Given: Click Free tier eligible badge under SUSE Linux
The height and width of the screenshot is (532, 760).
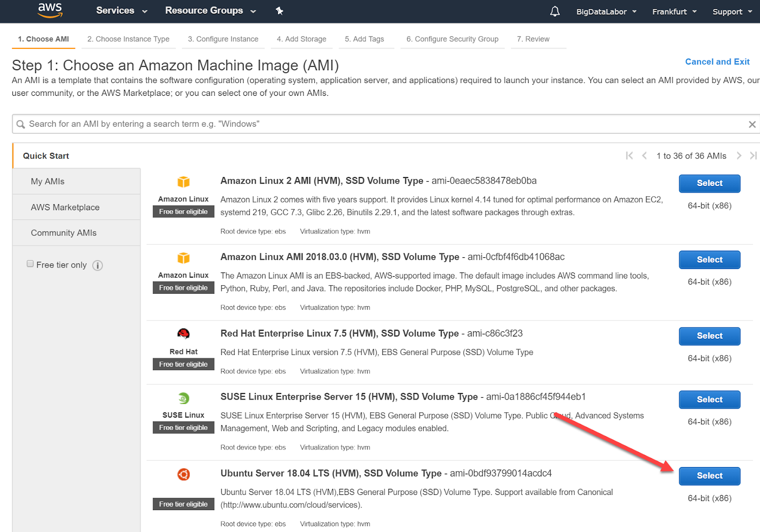Looking at the screenshot, I should coord(183,428).
